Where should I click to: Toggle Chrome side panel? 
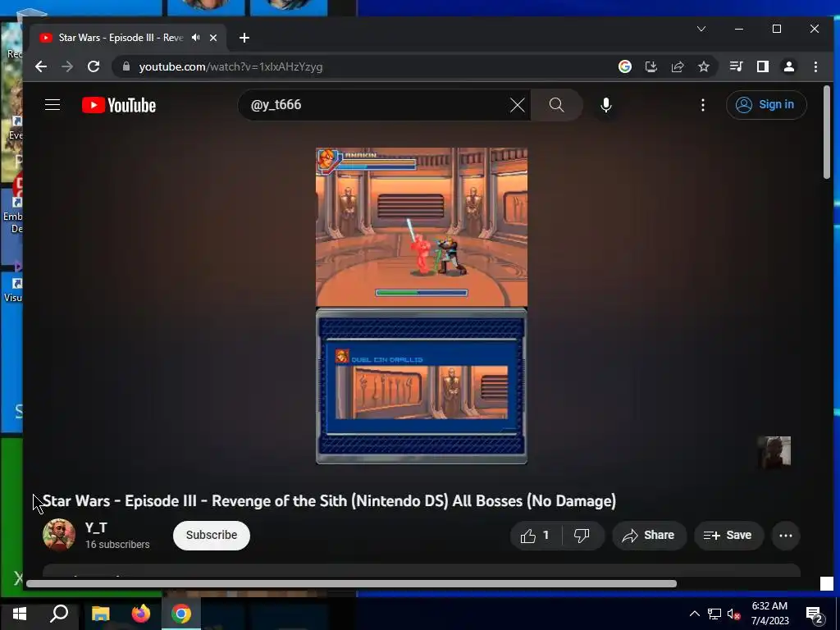762,66
